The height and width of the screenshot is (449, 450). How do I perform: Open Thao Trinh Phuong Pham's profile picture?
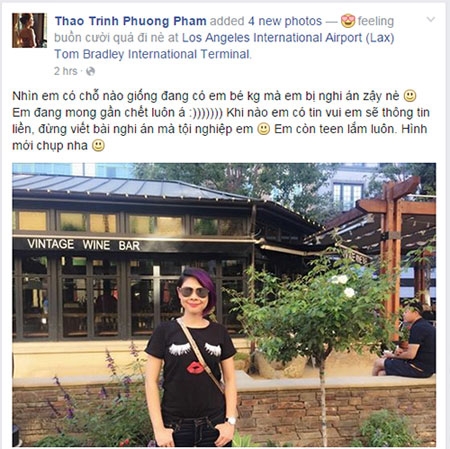pos(29,30)
